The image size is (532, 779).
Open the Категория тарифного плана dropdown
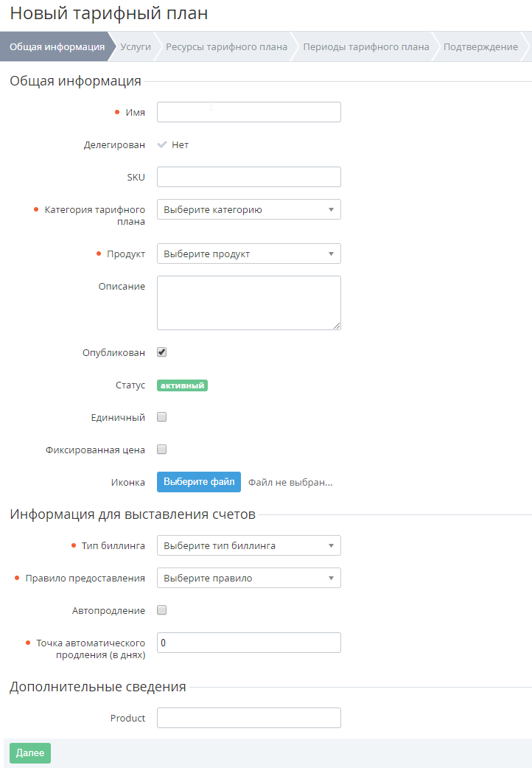coord(249,209)
